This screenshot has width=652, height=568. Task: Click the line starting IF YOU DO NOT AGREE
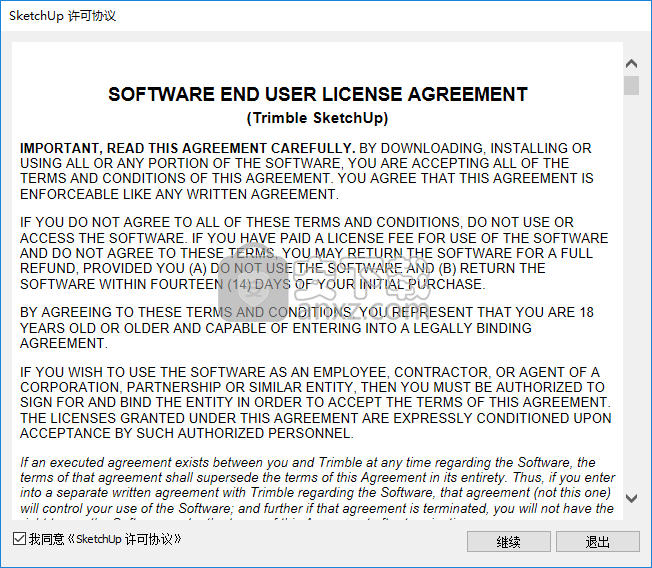[297, 222]
